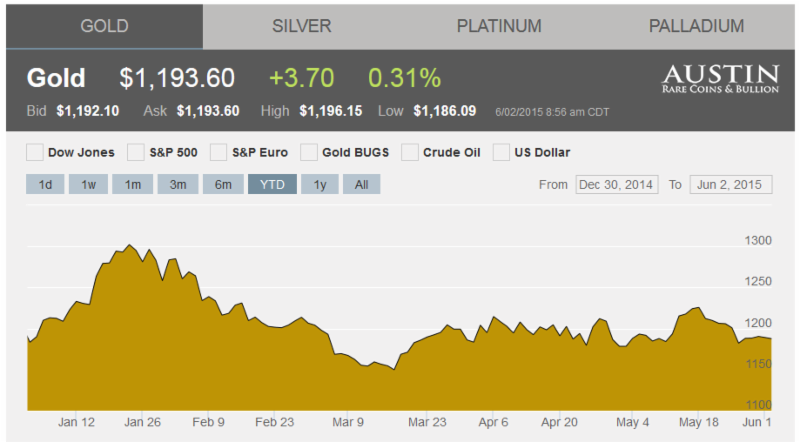Show the 1w chart range

click(88, 184)
